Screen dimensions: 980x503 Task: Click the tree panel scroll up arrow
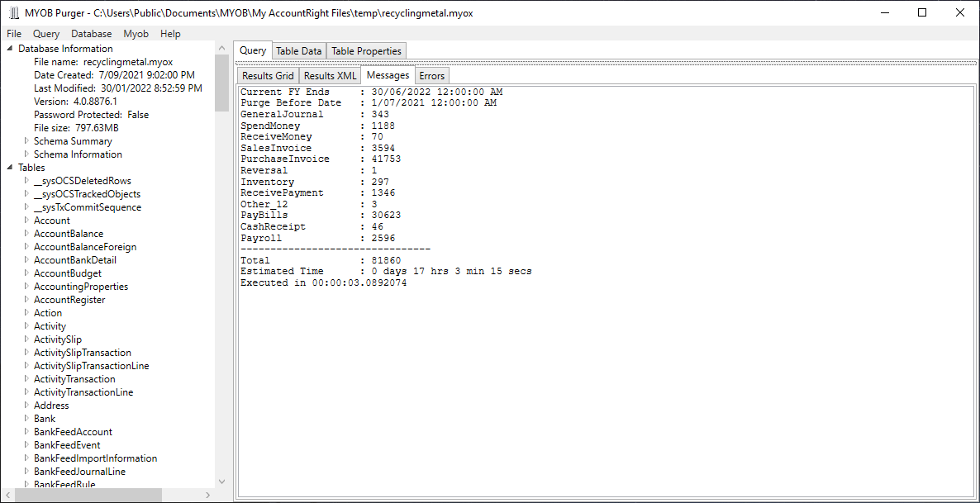222,48
